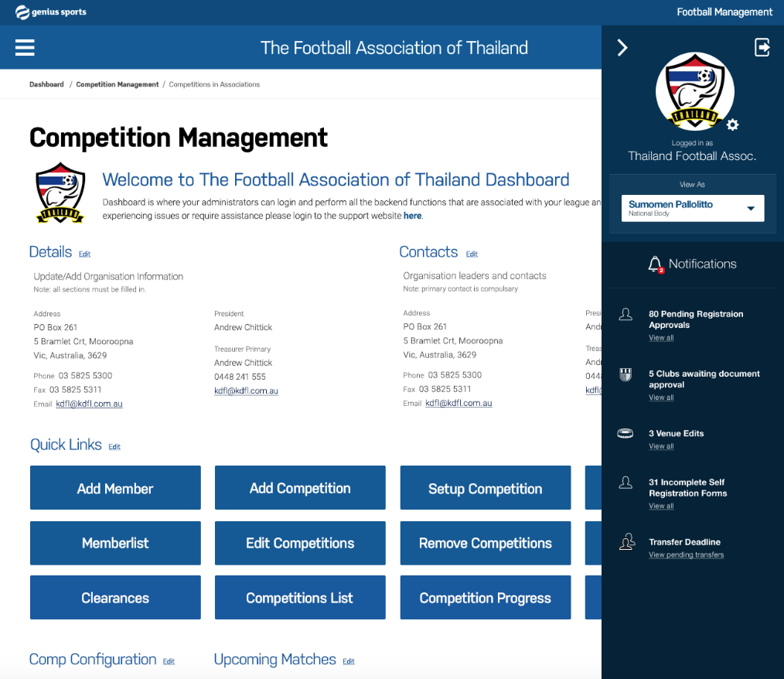
Task: Go to Dashboard breadcrumb
Action: point(46,84)
